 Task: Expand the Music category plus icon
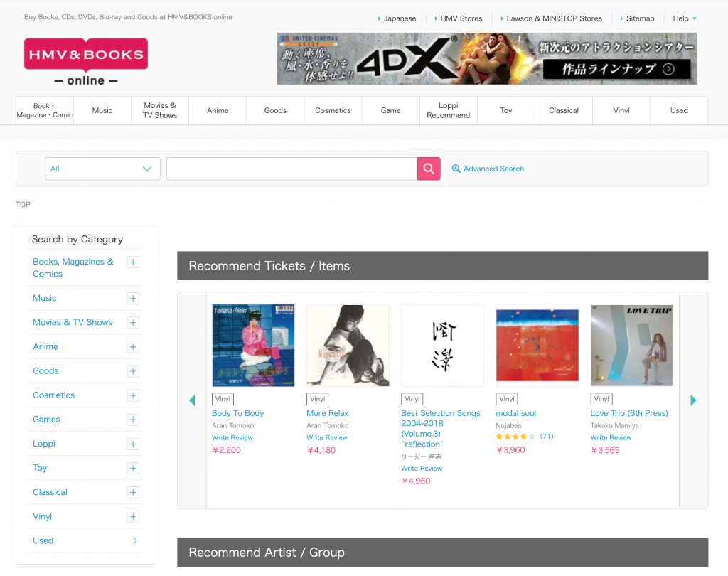(x=133, y=299)
